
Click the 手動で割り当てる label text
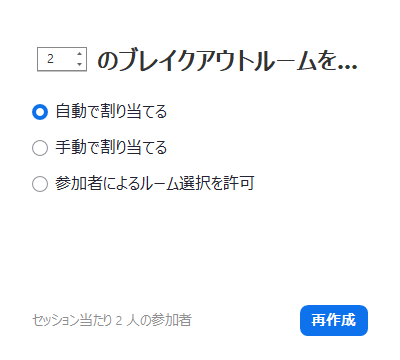click(x=111, y=148)
